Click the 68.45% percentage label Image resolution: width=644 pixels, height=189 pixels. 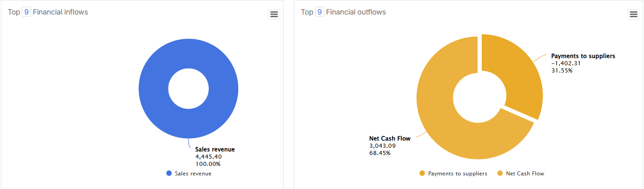point(380,153)
